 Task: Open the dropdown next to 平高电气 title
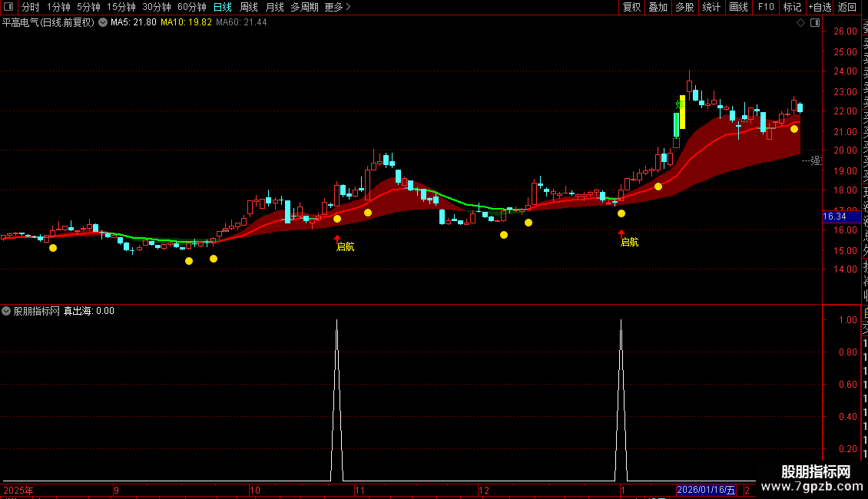(103, 23)
